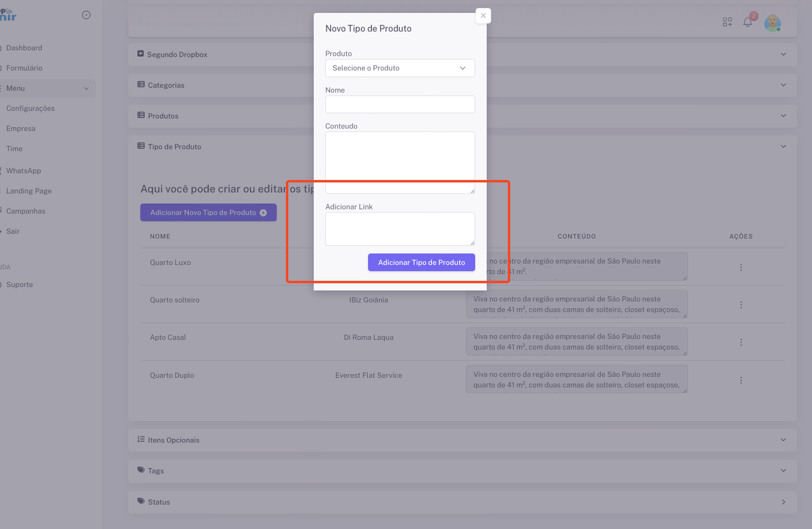The height and width of the screenshot is (529, 812).
Task: Open actions menu for Quarto solteiro row
Action: (741, 305)
